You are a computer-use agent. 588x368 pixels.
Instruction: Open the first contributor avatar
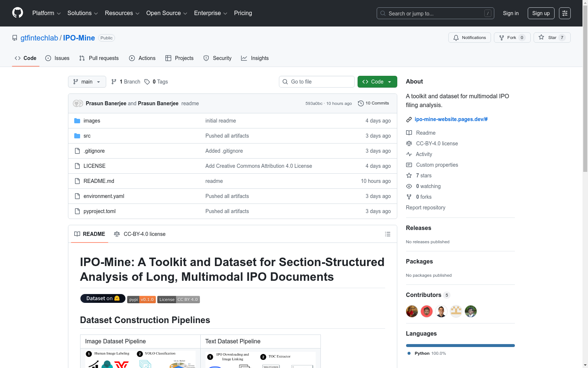click(412, 311)
